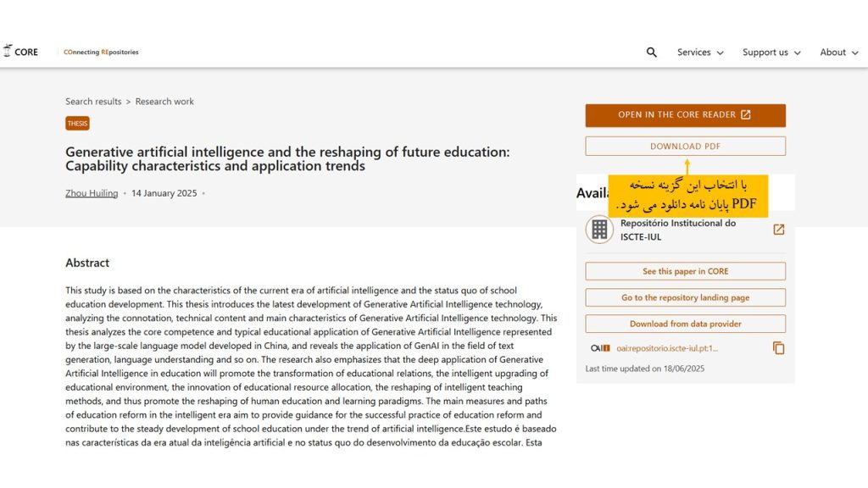Image resolution: width=868 pixels, height=488 pixels.
Task: Expand the Support us dropdown chevron
Action: coord(797,53)
